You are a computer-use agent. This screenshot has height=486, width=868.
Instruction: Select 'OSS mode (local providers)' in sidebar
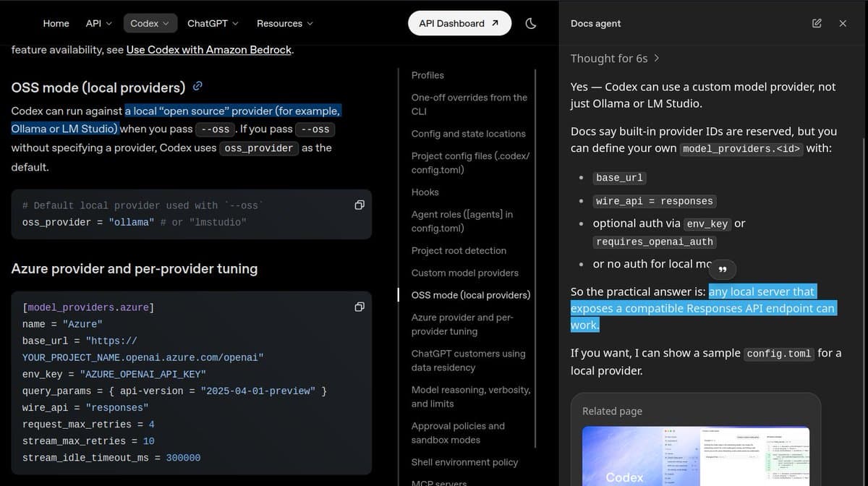click(x=471, y=295)
